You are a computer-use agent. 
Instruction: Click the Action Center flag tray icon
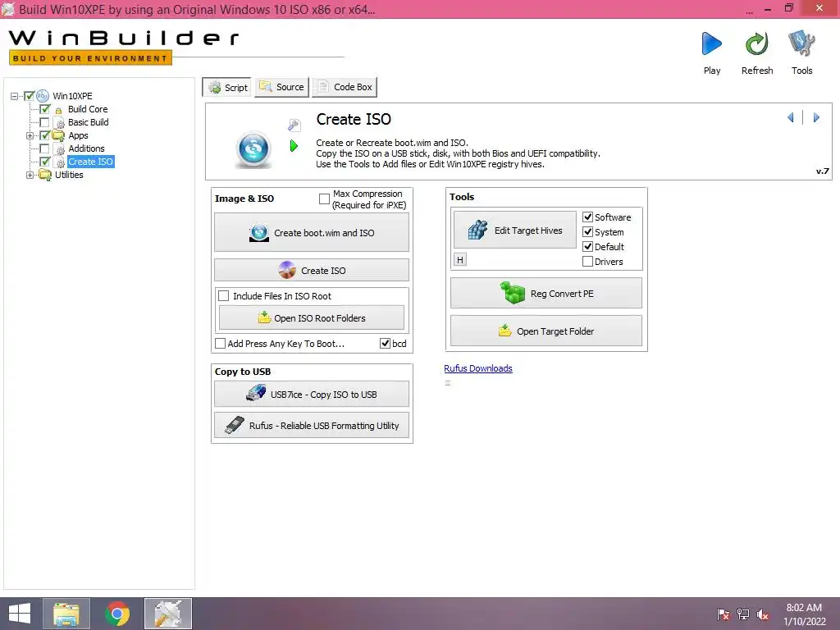point(723,614)
